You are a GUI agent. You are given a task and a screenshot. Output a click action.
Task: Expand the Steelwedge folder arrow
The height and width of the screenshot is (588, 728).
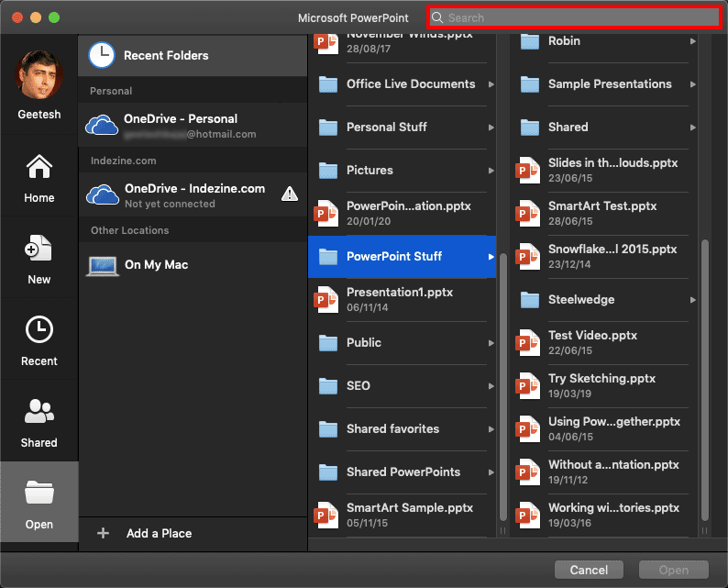[x=693, y=300]
